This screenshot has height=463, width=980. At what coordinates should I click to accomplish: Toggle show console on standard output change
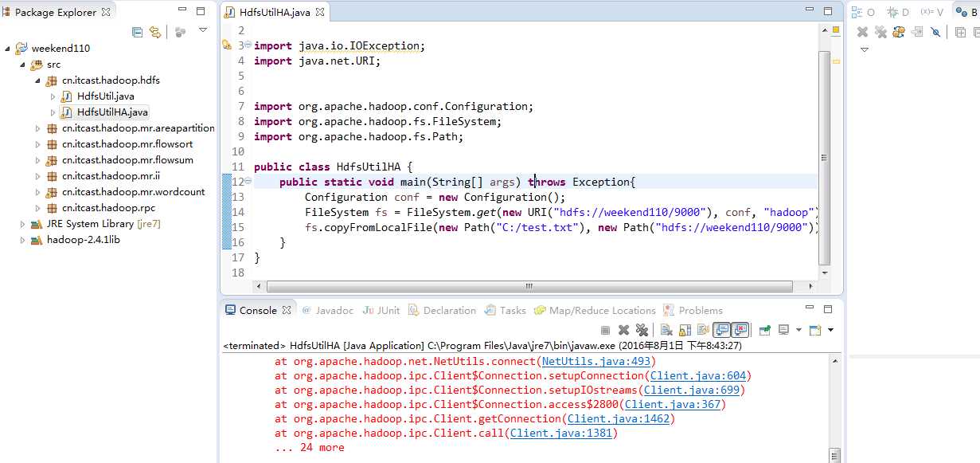[x=722, y=330]
